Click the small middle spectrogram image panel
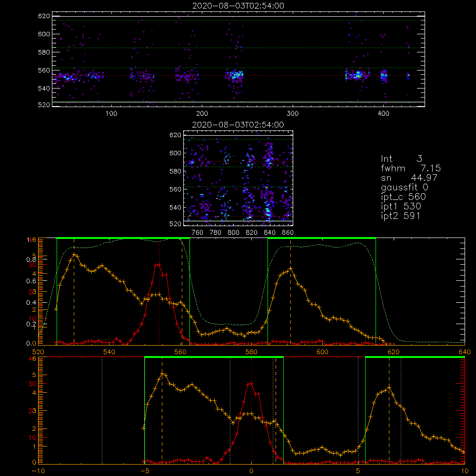 coord(238,178)
